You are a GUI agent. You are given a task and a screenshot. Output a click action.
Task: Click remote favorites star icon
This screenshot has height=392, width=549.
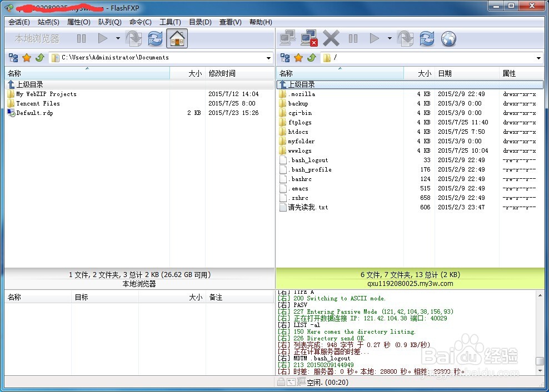(x=298, y=58)
